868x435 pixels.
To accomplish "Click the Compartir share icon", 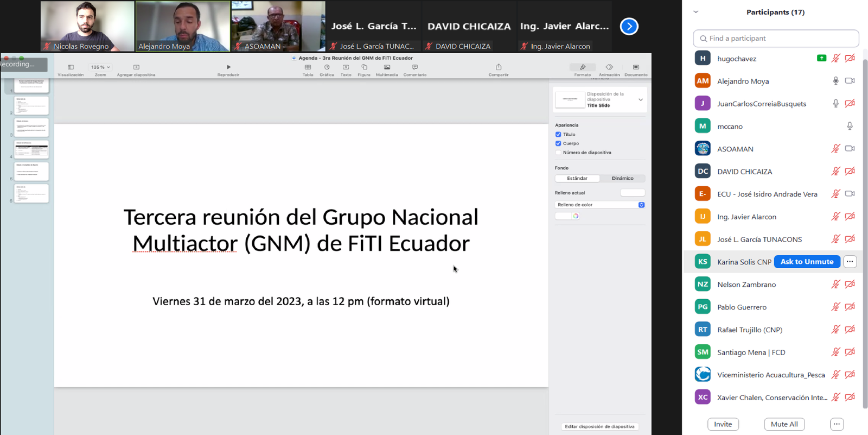I will (x=498, y=67).
